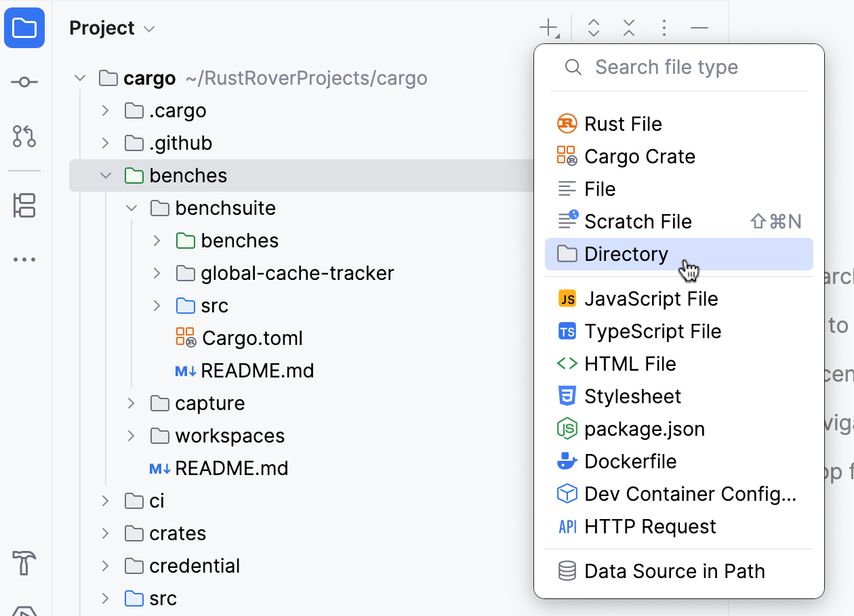The image size is (854, 616).
Task: Choose Directory in the file type menu
Action: pyautogui.click(x=625, y=253)
